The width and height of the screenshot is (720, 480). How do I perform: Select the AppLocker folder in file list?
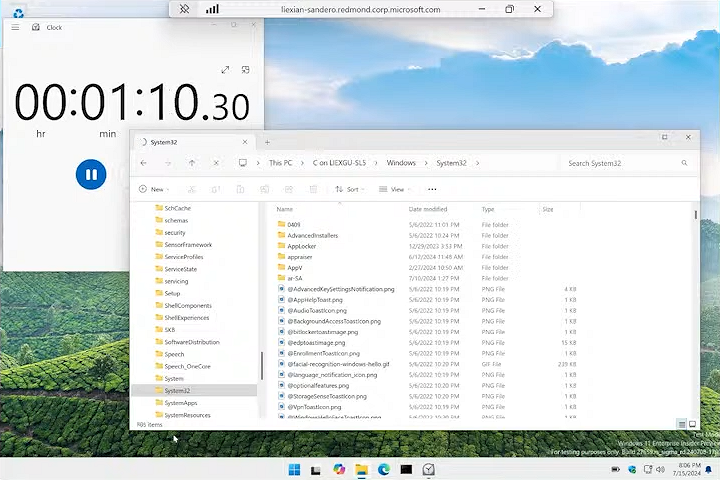coord(301,246)
